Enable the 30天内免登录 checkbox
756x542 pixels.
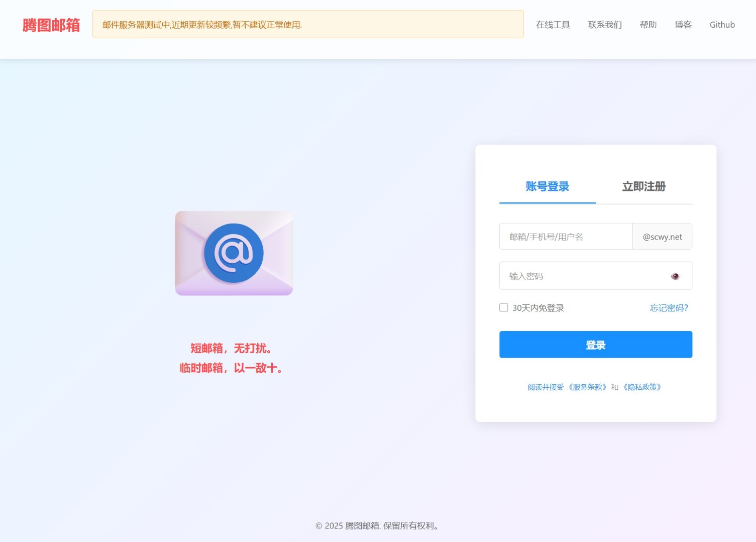[503, 308]
